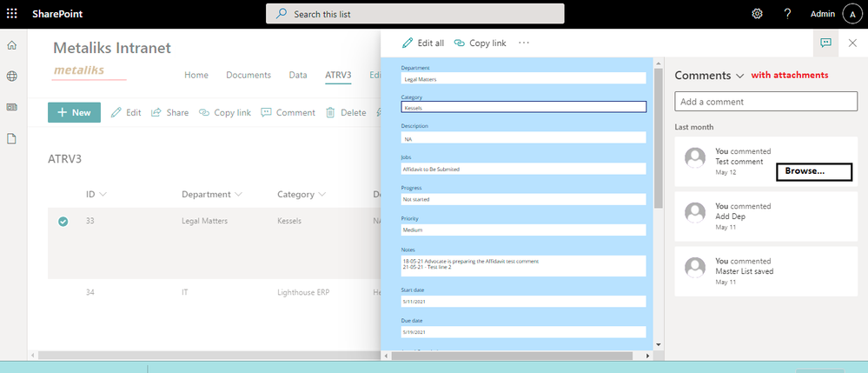Click the Category field with Kessels
868x373 pixels.
524,107
